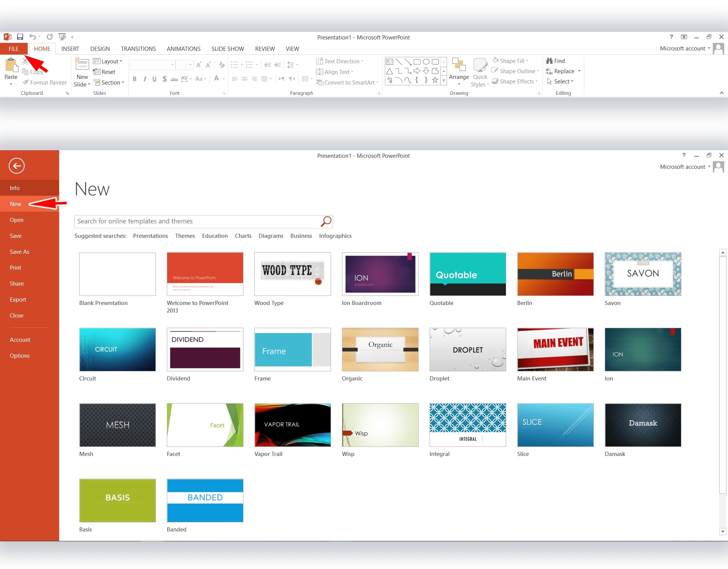The image size is (728, 569).
Task: Click the Themes suggested search link
Action: coord(185,236)
